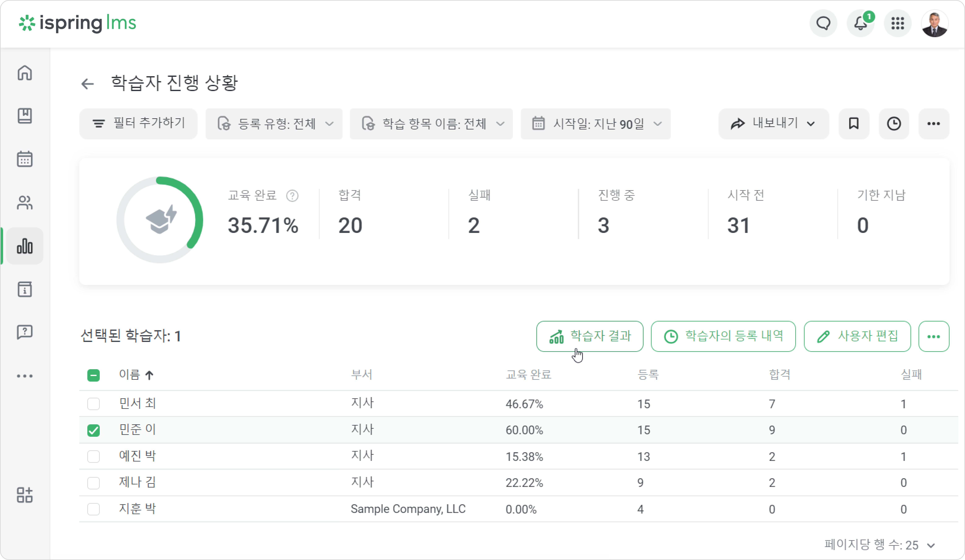965x560 pixels.
Task: Click the 학습자 진행 상황 page title
Action: (175, 83)
